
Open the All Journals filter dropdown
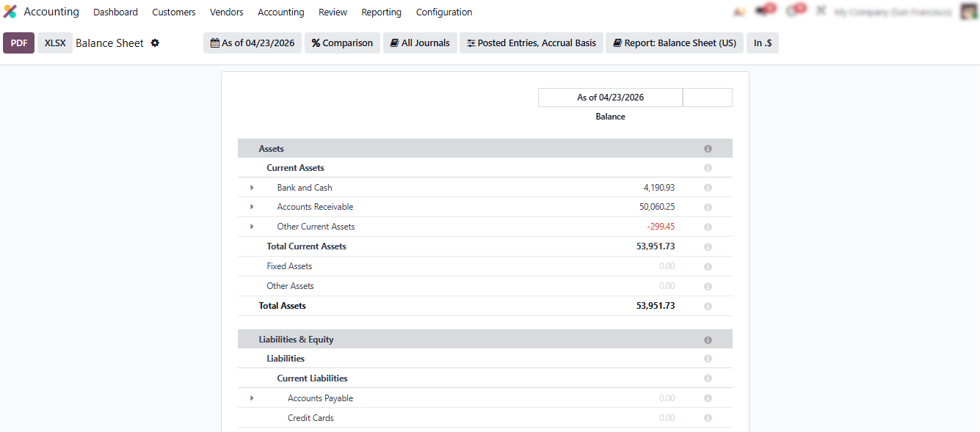(x=420, y=43)
